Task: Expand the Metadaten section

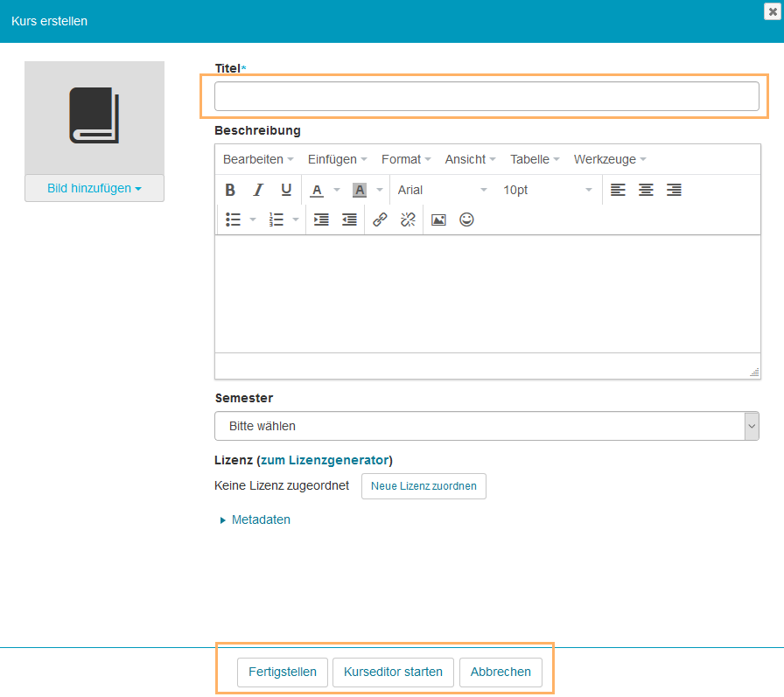Action: (x=255, y=519)
